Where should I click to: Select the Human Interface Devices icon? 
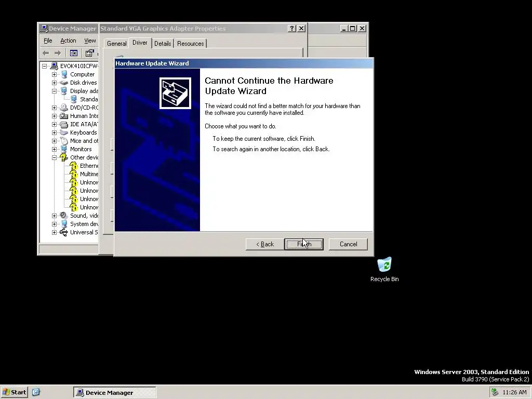click(64, 116)
